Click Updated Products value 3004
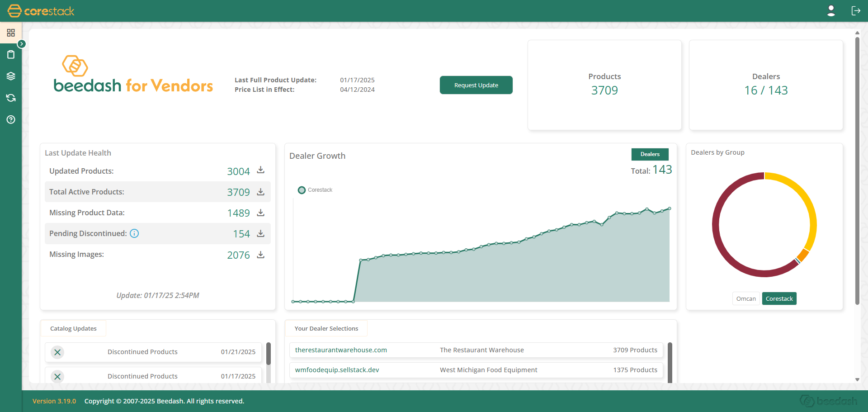 [x=238, y=171]
